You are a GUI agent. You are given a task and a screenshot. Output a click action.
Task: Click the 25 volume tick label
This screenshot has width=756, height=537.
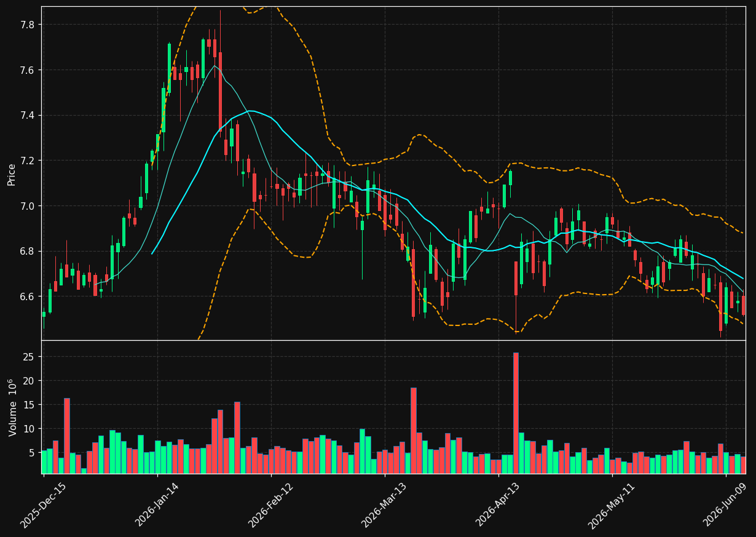28,357
